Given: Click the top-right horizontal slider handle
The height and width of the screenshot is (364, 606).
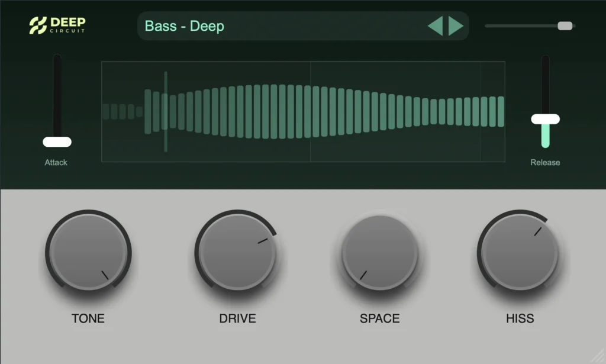Looking at the screenshot, I should 565,25.
